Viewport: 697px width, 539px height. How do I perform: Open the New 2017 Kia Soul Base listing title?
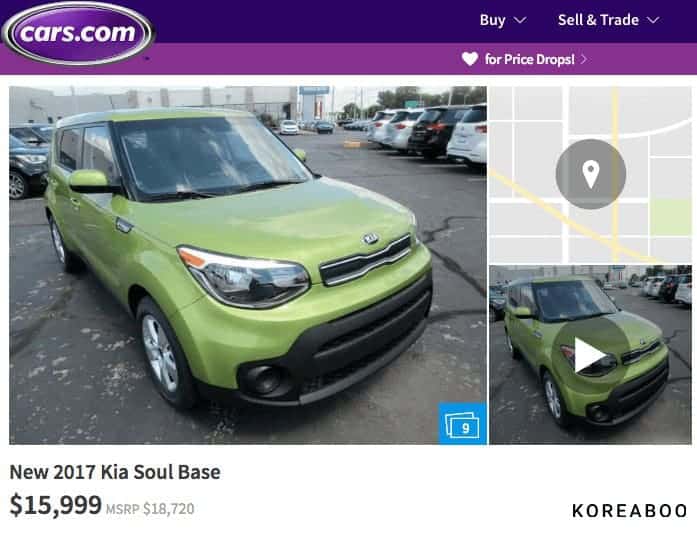[115, 472]
